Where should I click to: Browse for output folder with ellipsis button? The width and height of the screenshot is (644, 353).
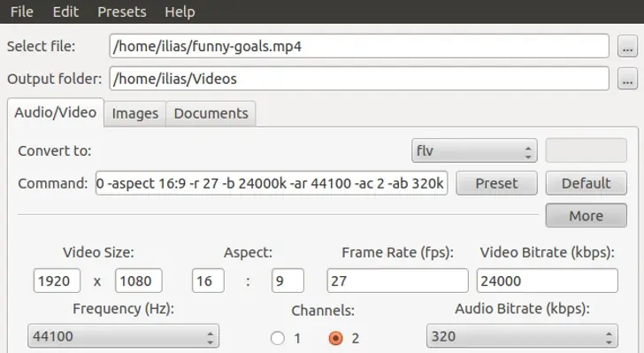627,79
